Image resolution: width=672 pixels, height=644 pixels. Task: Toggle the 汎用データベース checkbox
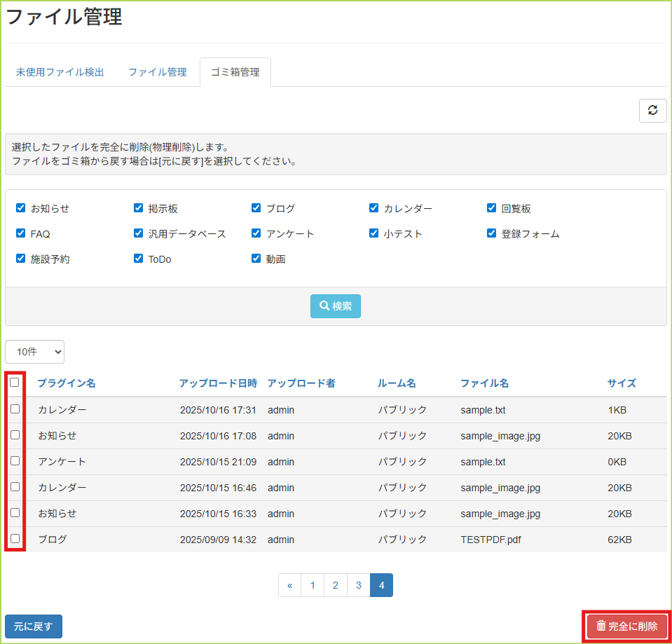[139, 233]
